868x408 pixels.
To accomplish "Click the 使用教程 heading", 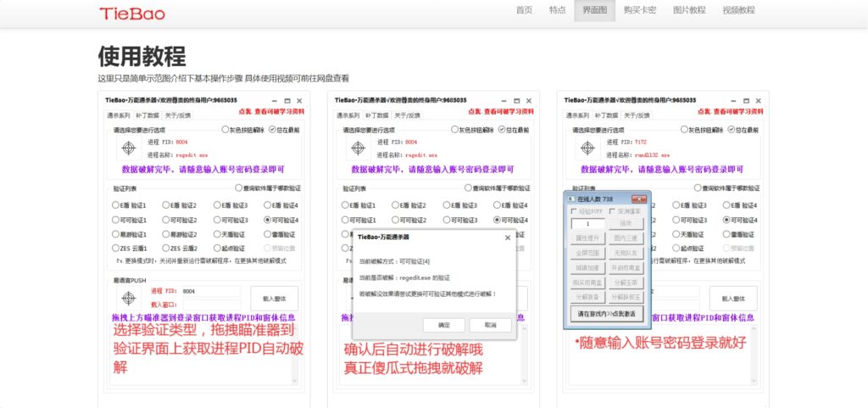I will (x=142, y=57).
